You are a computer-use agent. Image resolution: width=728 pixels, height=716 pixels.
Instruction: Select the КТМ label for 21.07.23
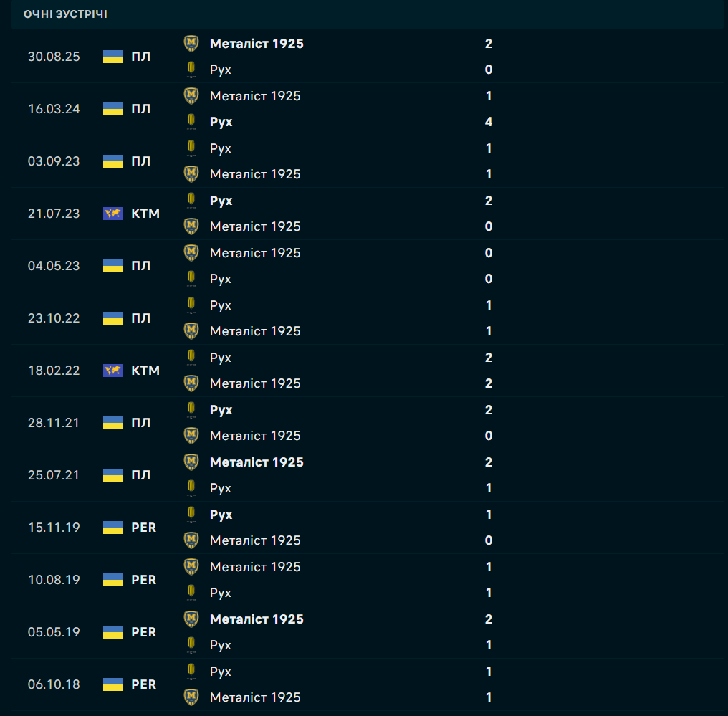click(145, 214)
